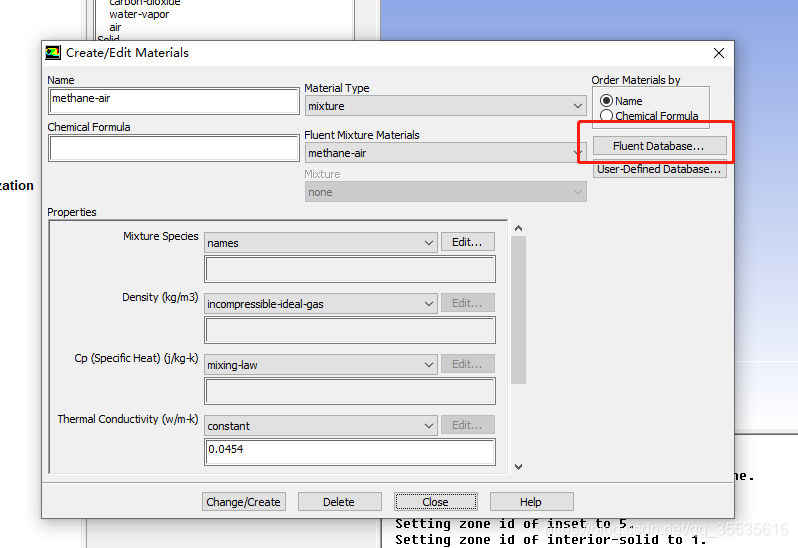Image resolution: width=798 pixels, height=548 pixels.
Task: Click Thermal Conductivity value field 0.0454
Action: click(350, 452)
